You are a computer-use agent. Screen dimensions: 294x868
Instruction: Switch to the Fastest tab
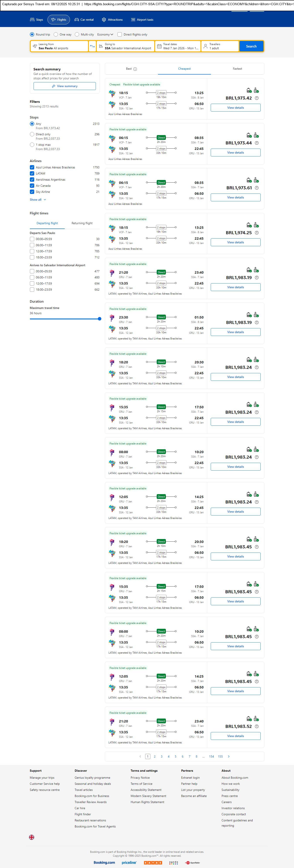(237, 69)
